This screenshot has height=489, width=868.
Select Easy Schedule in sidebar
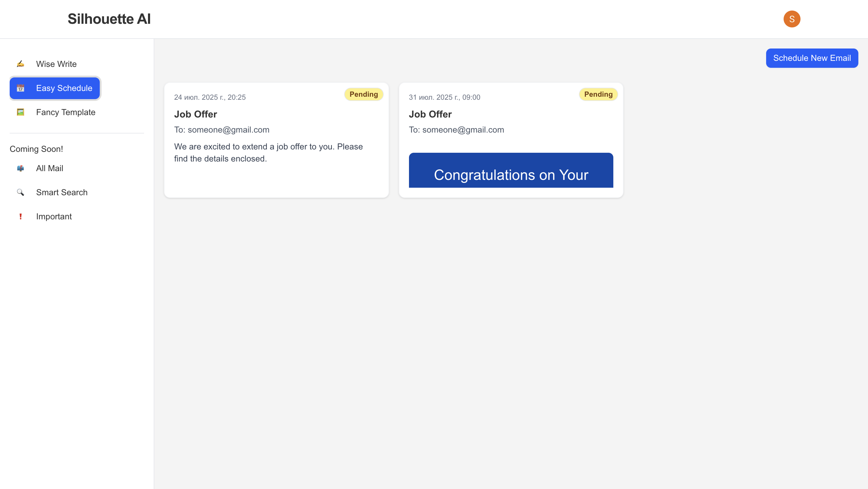[64, 88]
